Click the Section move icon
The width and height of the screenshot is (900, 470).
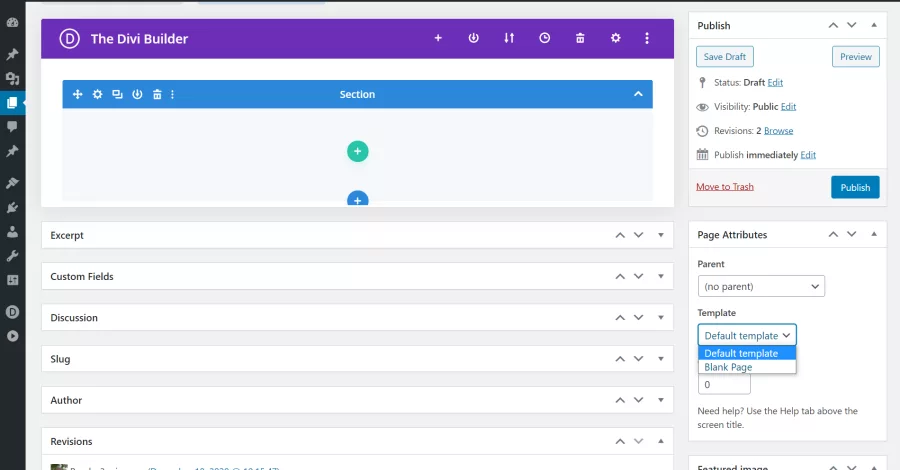point(77,94)
